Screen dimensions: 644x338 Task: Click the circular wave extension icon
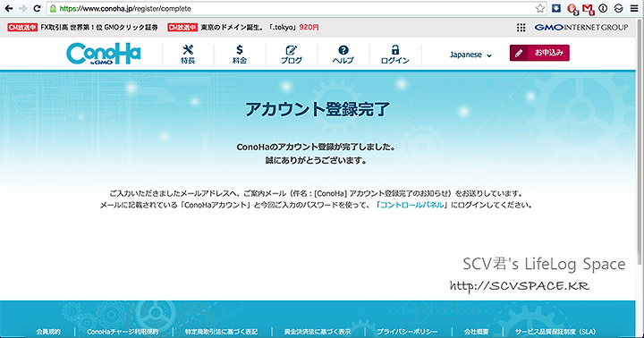pos(619,8)
